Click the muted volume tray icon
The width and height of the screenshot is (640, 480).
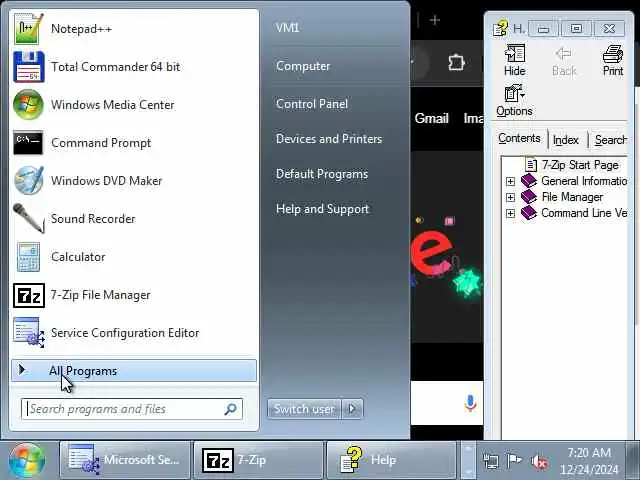(538, 462)
